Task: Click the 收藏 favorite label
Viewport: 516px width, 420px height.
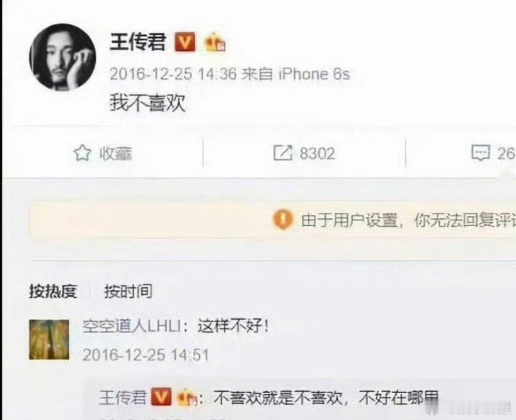Action: point(116,154)
